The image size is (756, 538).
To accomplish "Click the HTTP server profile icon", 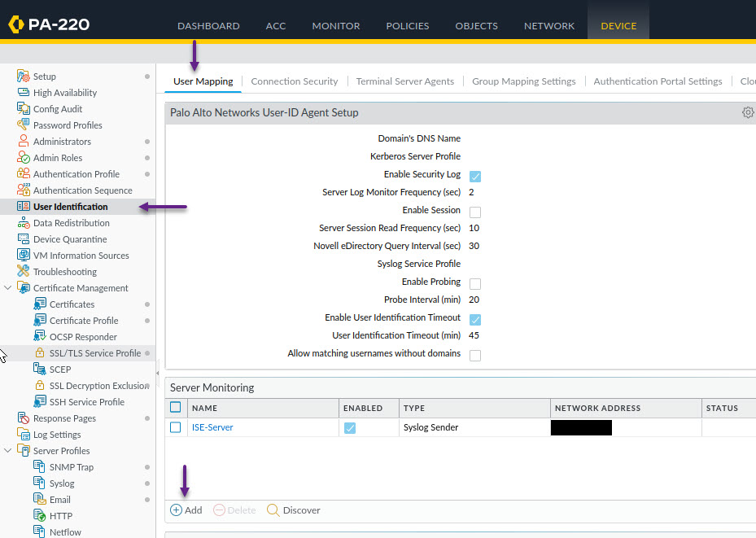I will [40, 515].
